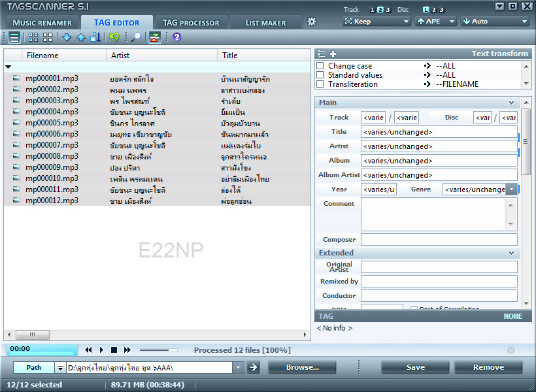Select Disc option 1
Screen dimensions: 536x392
426,10
